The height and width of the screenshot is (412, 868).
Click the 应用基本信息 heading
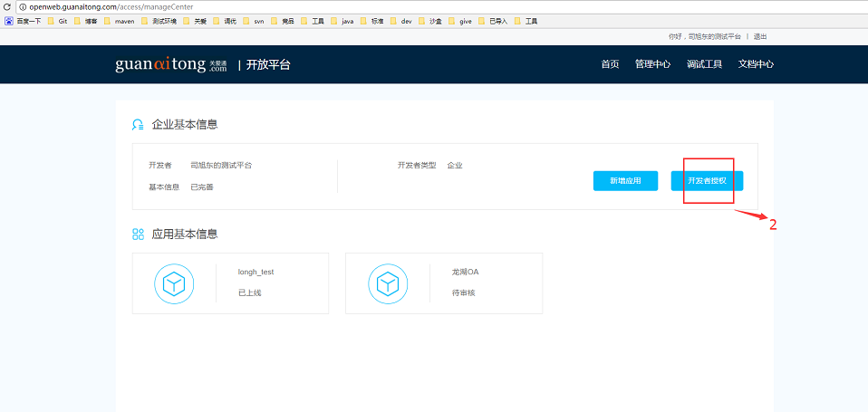pos(185,234)
